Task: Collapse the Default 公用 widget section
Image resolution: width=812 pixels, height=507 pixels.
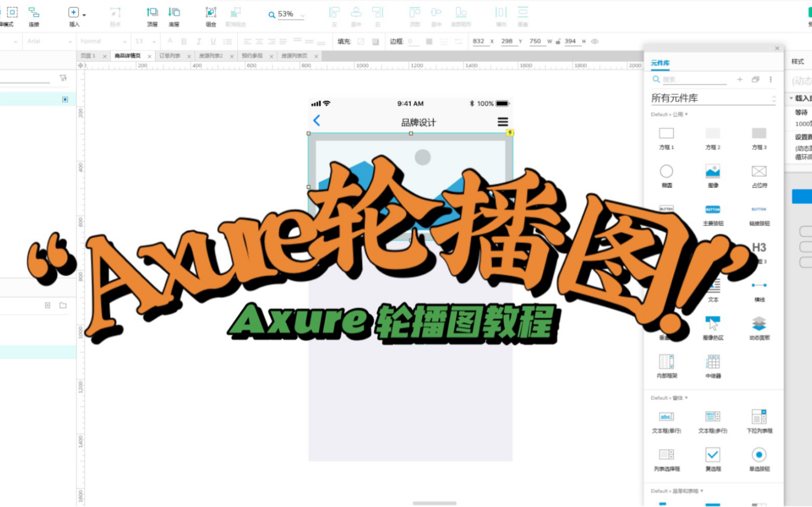Action: 669,114
